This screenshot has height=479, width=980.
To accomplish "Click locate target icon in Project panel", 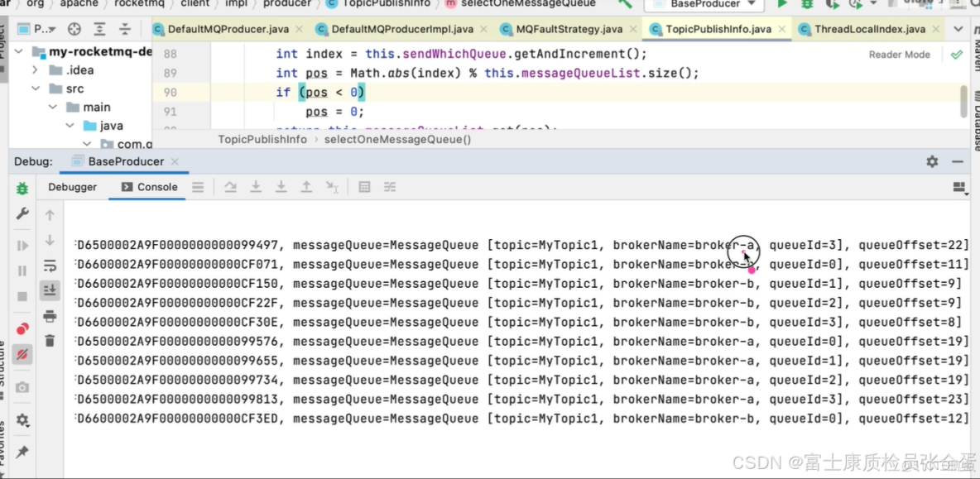I will 74,29.
